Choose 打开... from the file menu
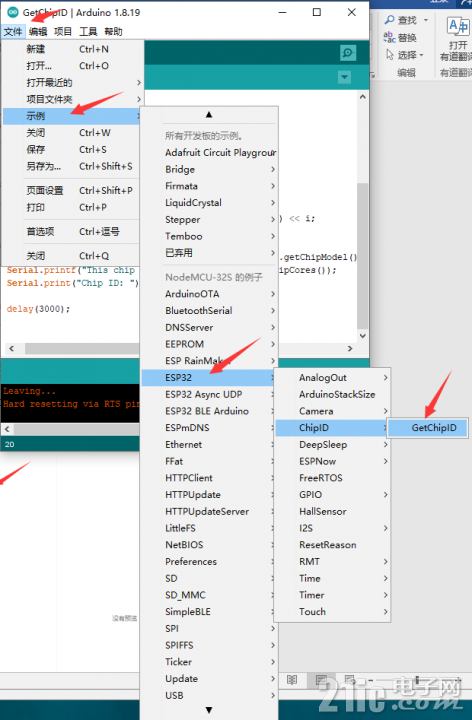Image resolution: width=472 pixels, height=720 pixels. [x=71, y=66]
